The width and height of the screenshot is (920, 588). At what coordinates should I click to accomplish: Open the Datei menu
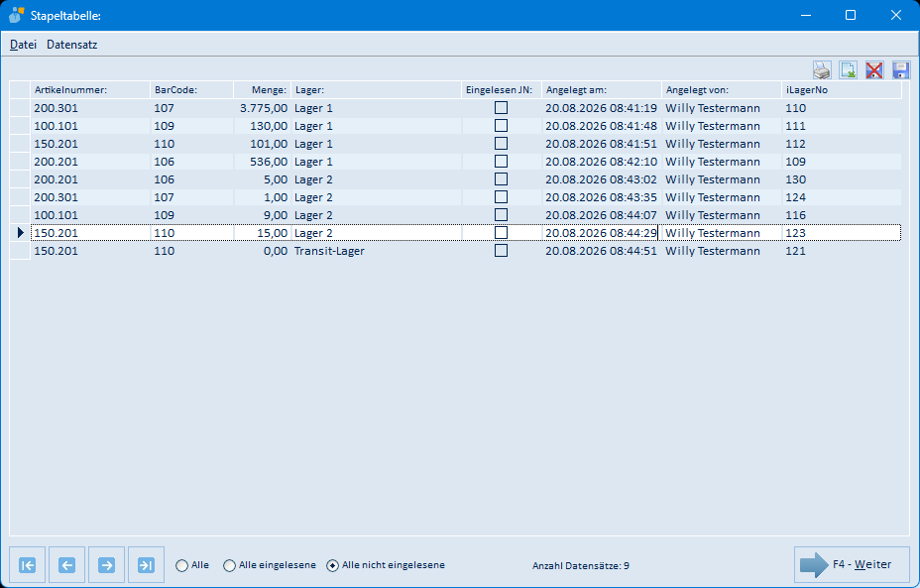pos(24,45)
